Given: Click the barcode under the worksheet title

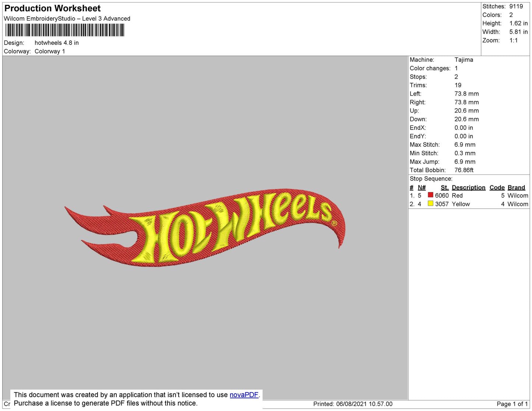Looking at the screenshot, I should tap(65, 30).
